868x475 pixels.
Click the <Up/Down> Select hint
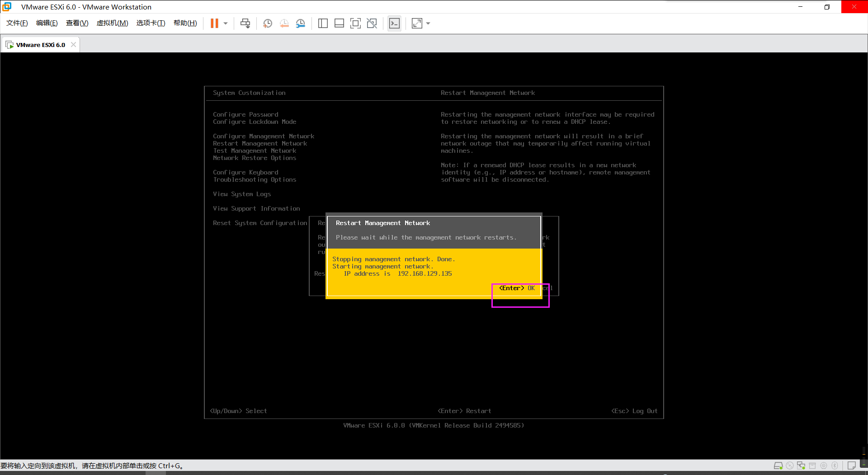click(x=238, y=411)
